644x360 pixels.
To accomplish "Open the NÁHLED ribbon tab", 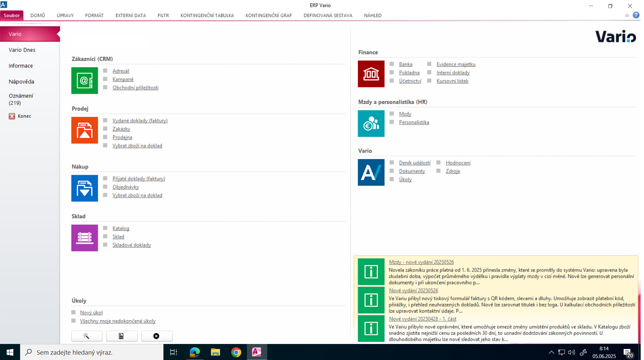I will pyautogui.click(x=373, y=15).
